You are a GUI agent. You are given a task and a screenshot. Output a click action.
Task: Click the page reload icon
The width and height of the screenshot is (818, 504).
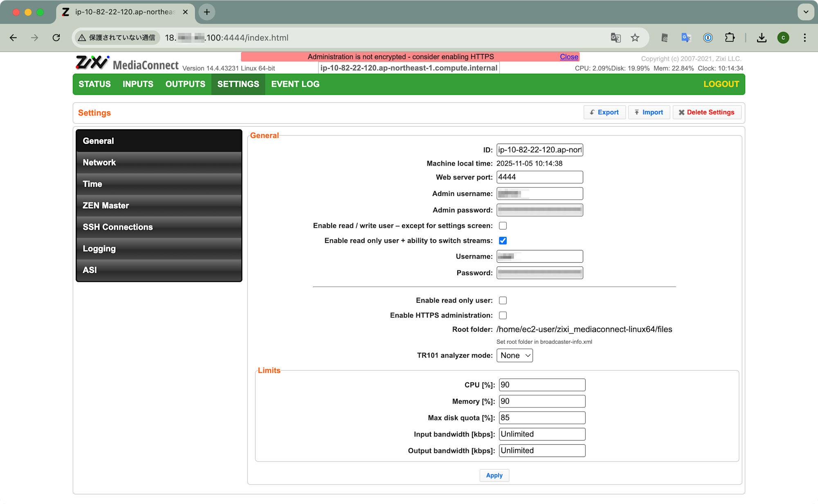[56, 38]
